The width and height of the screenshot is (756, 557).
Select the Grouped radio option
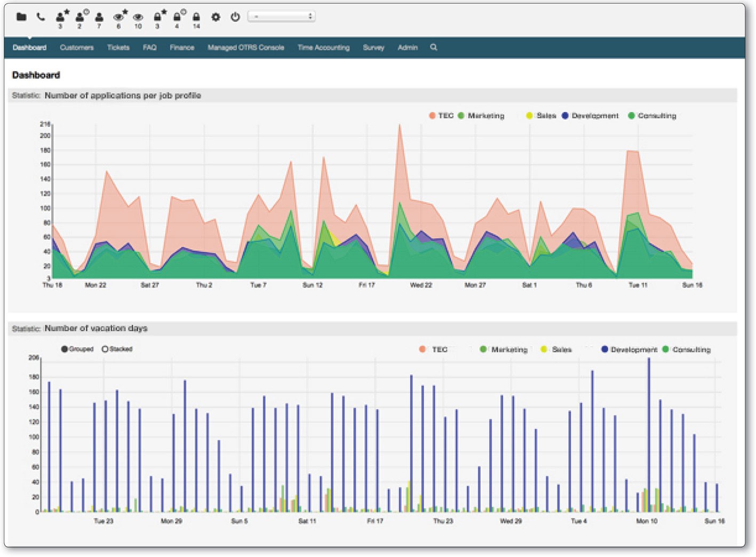click(65, 349)
